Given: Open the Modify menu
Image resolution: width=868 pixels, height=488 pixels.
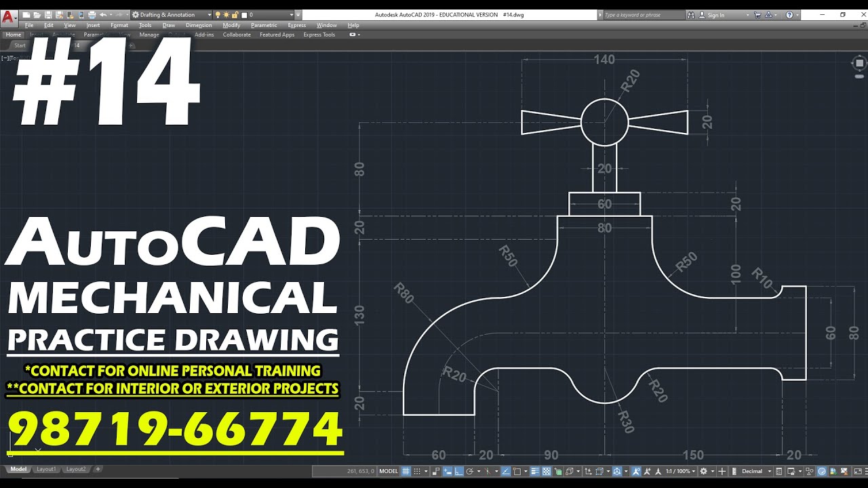Looking at the screenshot, I should tap(231, 25).
